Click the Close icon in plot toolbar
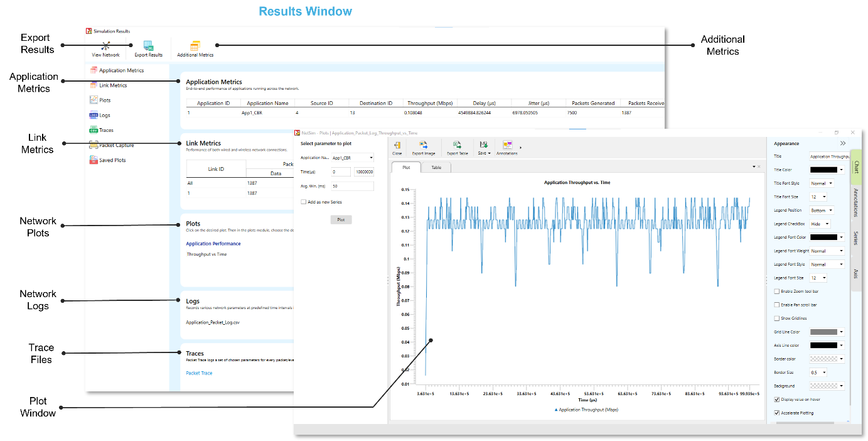This screenshot has height=441, width=868. pyautogui.click(x=397, y=146)
